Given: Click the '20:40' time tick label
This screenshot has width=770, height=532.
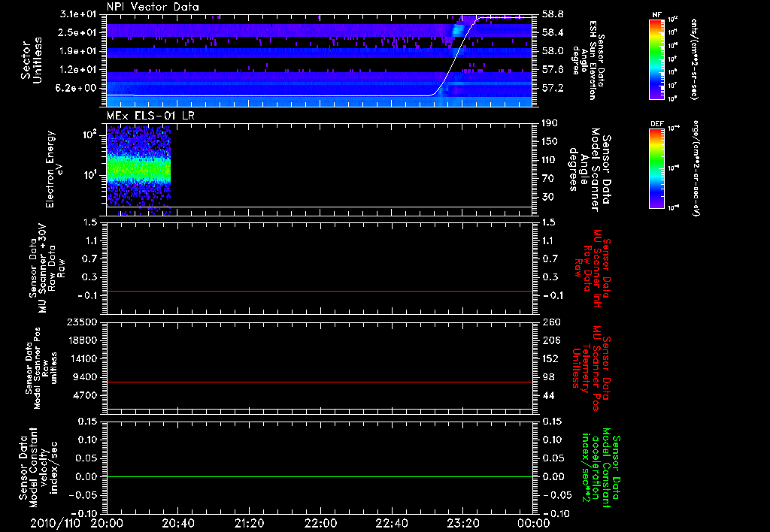Looking at the screenshot, I should 178,523.
